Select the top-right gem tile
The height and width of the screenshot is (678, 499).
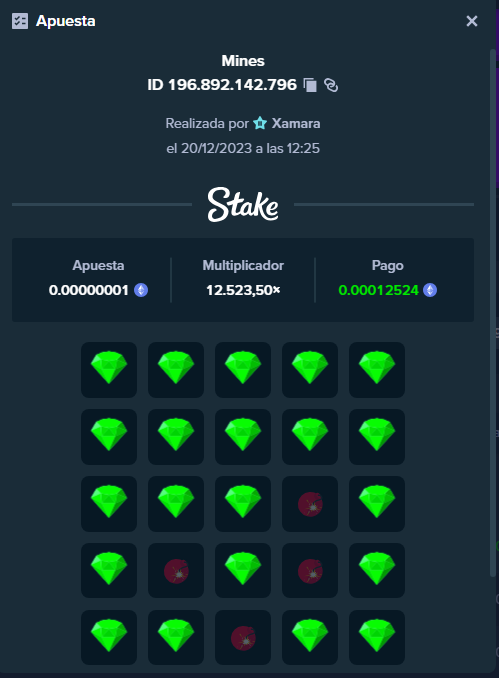377,370
